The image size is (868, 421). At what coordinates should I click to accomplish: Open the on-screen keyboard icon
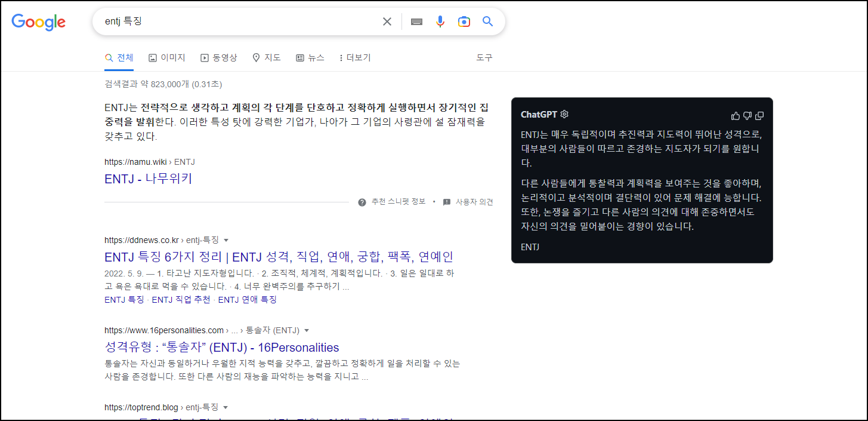(416, 21)
